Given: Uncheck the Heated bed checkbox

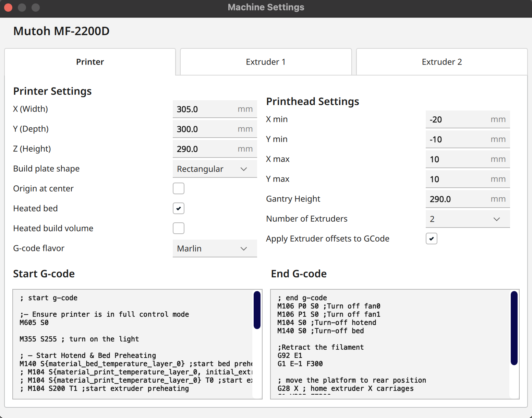Looking at the screenshot, I should coord(179,208).
